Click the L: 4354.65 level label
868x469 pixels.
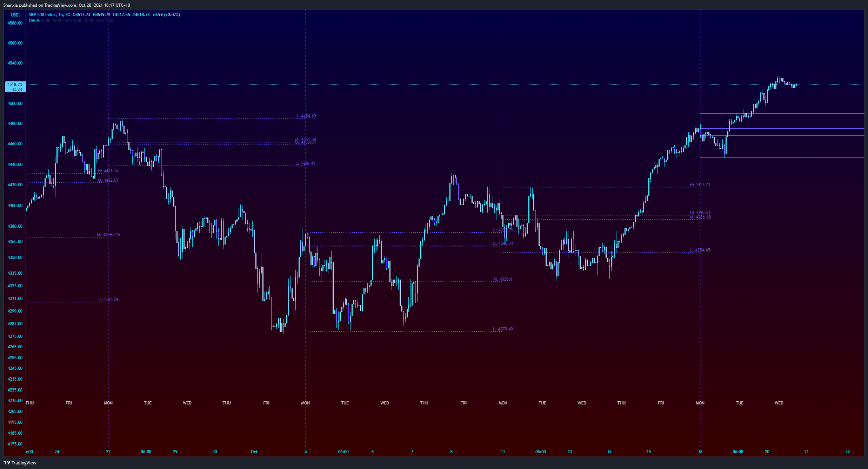(700, 250)
